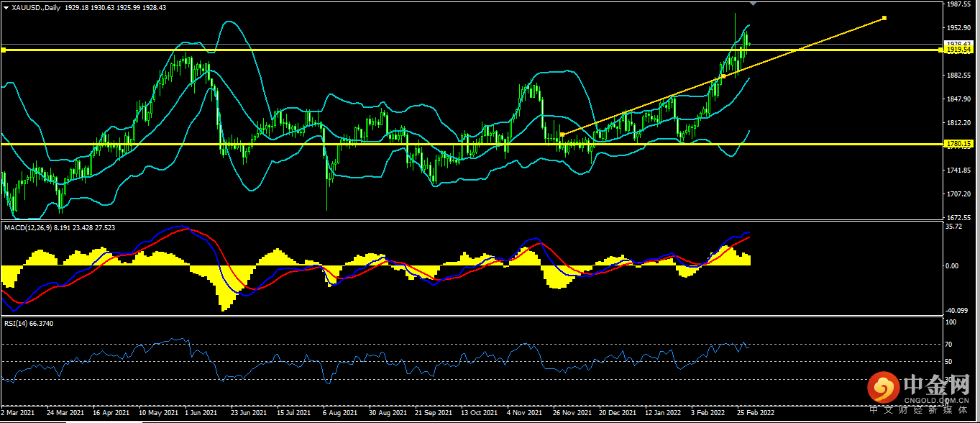Select the 1919.54 horizontal line's left handle
Viewport: 980px width, 423px height.
pyautogui.click(x=4, y=50)
